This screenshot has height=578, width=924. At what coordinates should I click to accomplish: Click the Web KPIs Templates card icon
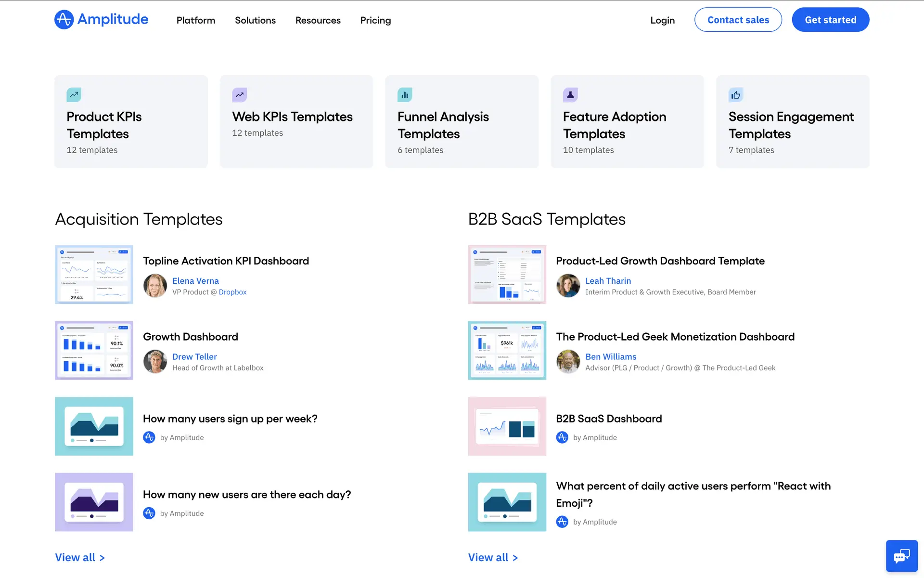coord(239,95)
